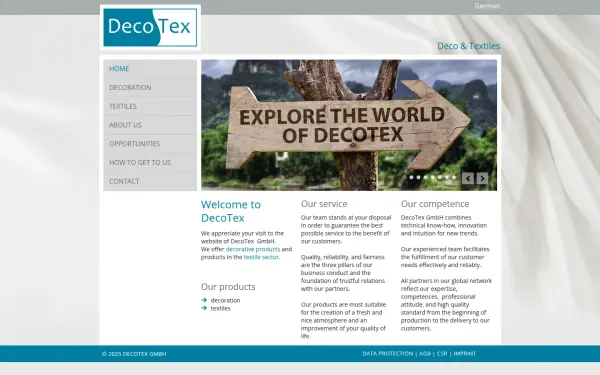Open textiles under Our products

click(220, 308)
